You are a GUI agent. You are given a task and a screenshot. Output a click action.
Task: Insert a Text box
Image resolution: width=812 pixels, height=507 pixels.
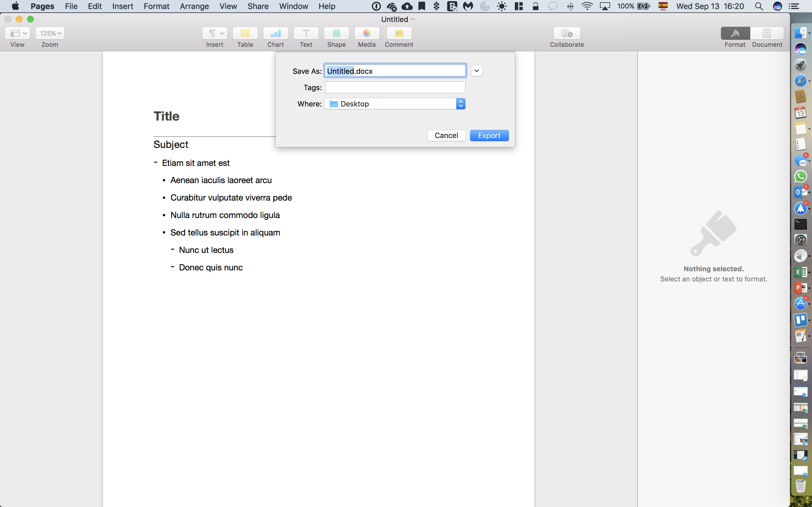[305, 37]
